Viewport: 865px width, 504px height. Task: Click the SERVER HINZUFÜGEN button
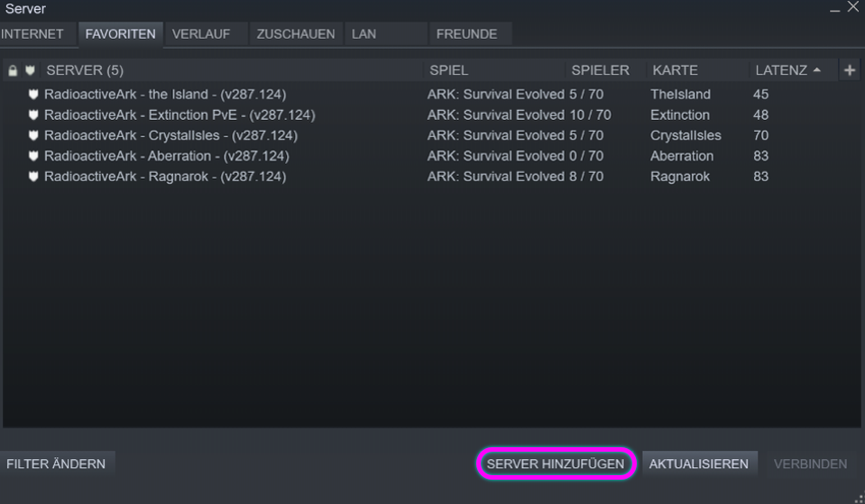click(x=556, y=463)
